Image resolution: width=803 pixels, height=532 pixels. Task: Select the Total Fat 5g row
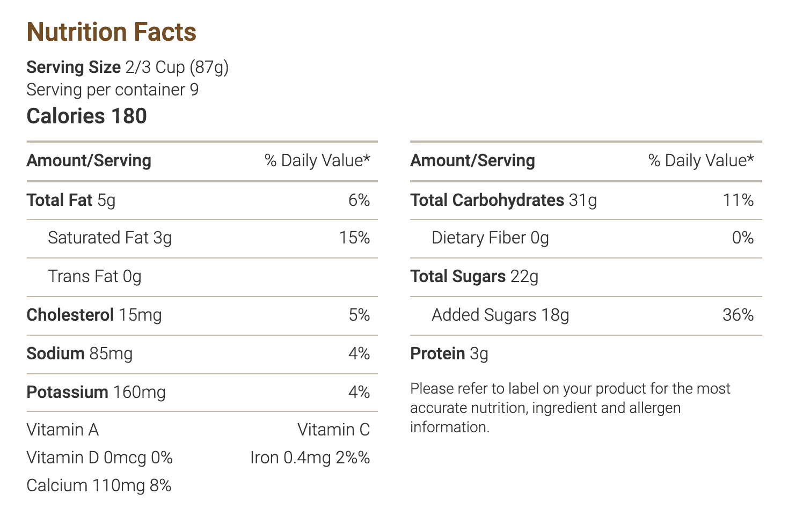click(x=202, y=201)
